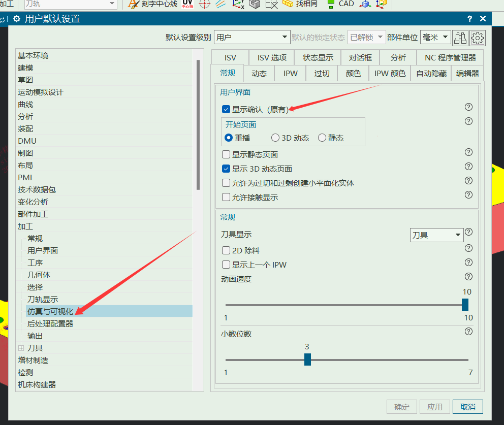Open the 动态 tab
504x425 pixels.
click(259, 74)
